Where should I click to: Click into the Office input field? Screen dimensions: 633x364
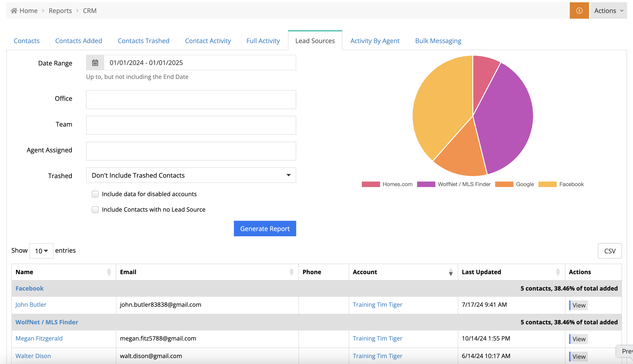191,99
